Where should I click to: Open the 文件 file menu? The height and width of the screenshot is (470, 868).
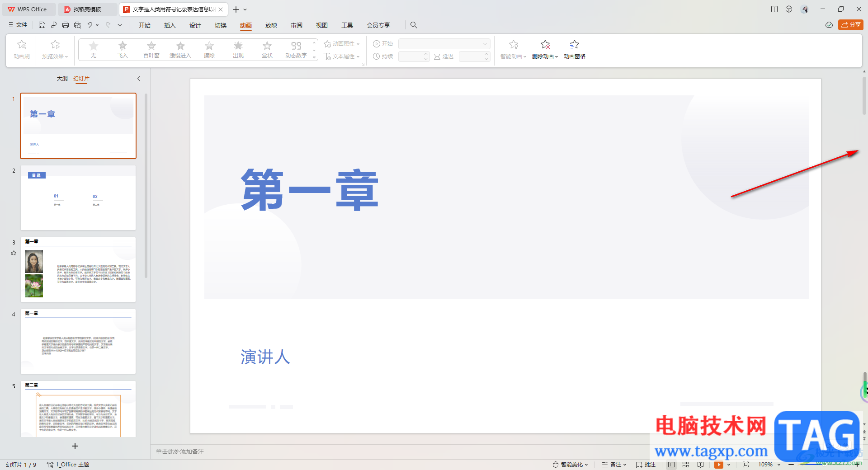(x=18, y=25)
